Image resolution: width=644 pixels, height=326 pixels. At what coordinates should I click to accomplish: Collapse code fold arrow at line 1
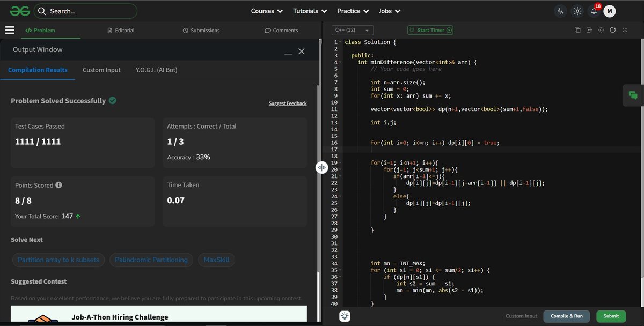340,42
